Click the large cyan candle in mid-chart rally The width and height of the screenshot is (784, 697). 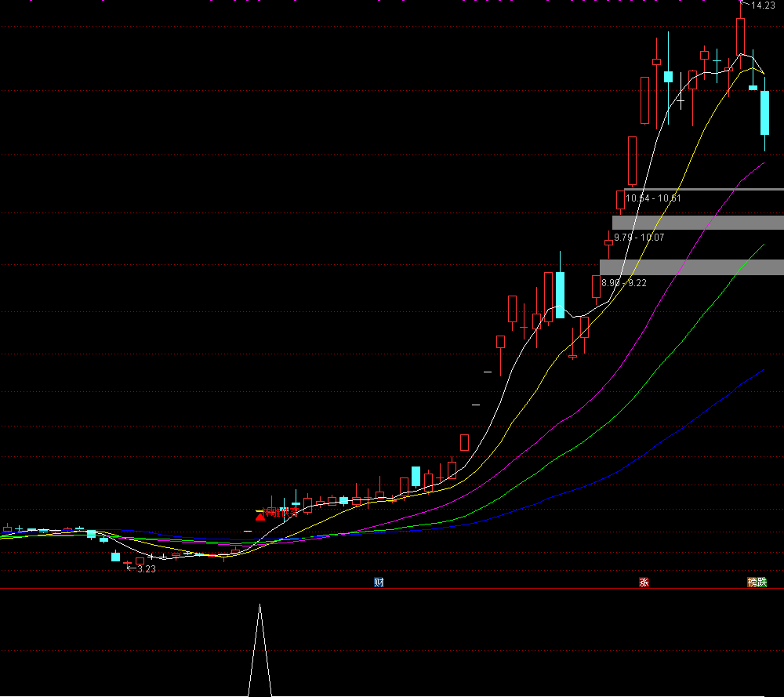[x=560, y=294]
